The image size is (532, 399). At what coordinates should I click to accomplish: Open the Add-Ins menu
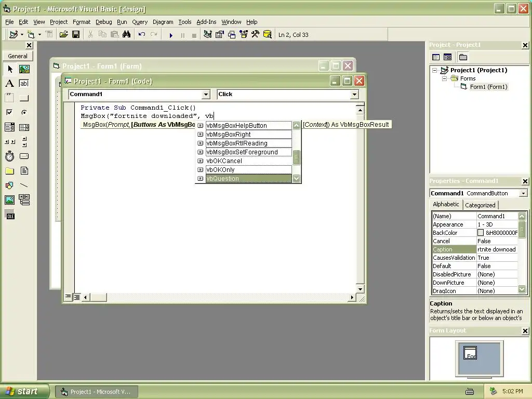point(206,22)
